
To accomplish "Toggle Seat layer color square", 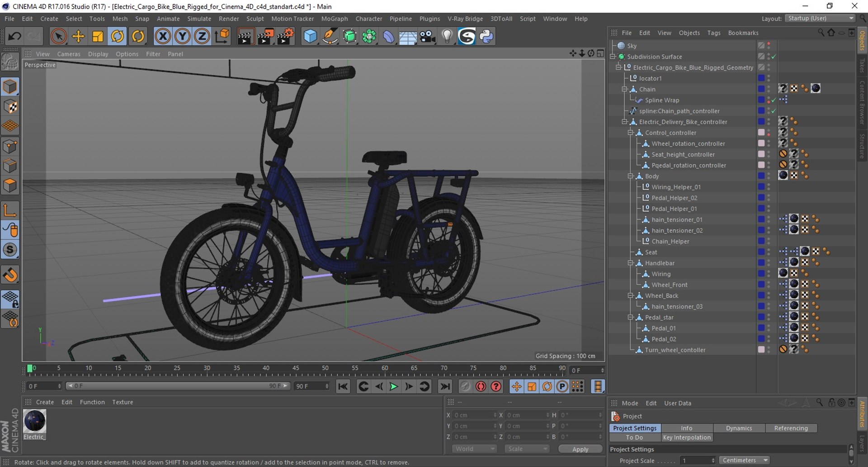I will pyautogui.click(x=761, y=252).
